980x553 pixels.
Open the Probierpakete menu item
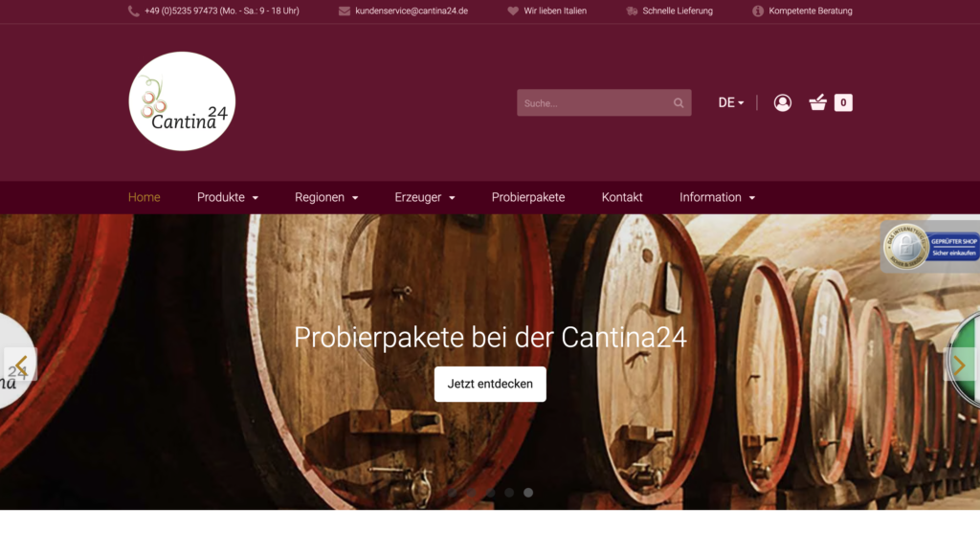pos(528,197)
